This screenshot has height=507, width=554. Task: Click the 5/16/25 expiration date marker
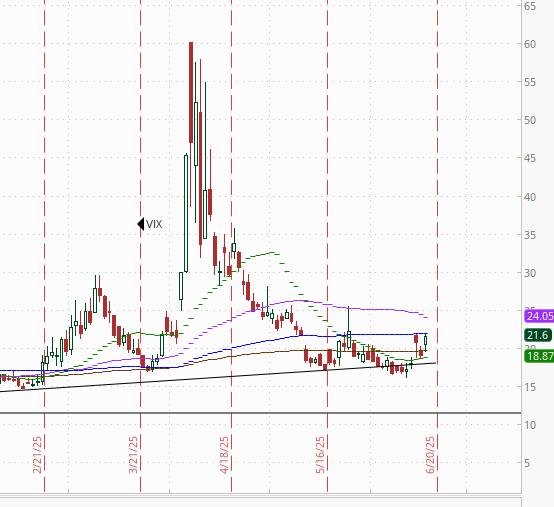click(320, 455)
